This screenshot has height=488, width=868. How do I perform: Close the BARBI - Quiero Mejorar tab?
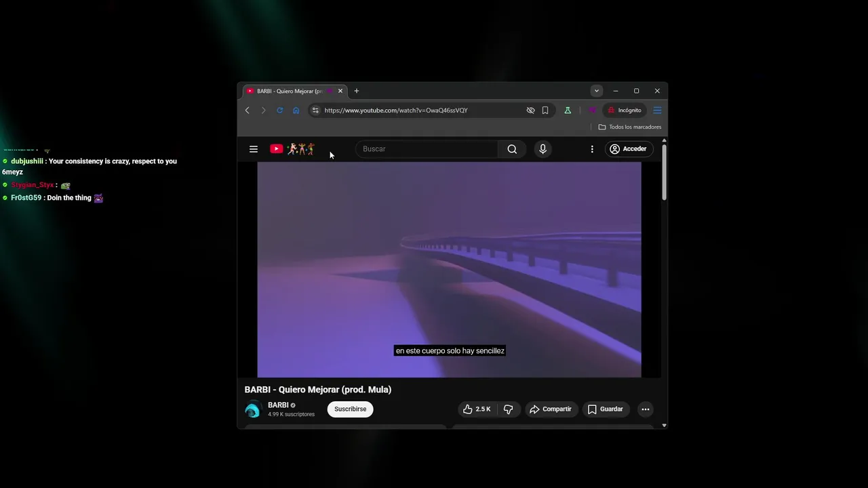340,91
